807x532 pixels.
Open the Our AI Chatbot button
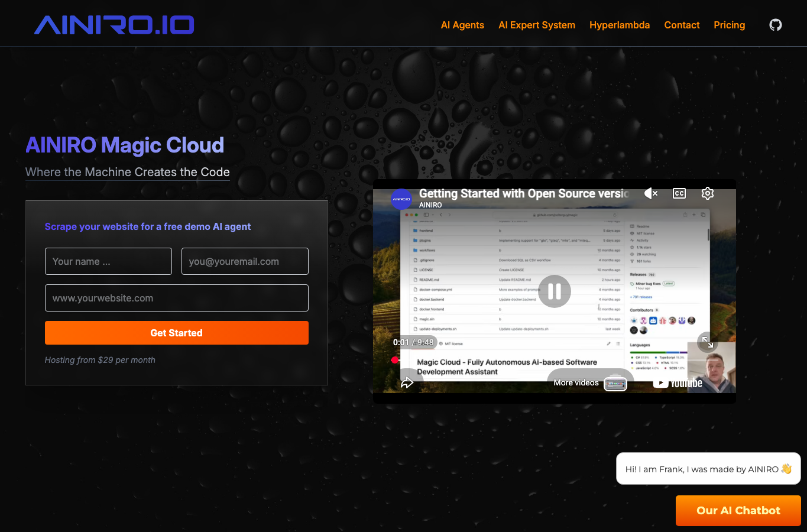[738, 511]
